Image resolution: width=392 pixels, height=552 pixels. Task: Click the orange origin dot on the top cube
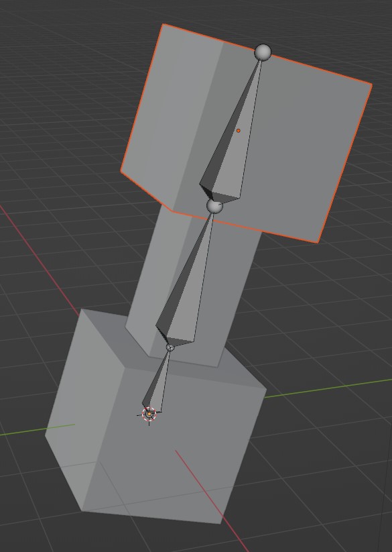[x=239, y=131]
